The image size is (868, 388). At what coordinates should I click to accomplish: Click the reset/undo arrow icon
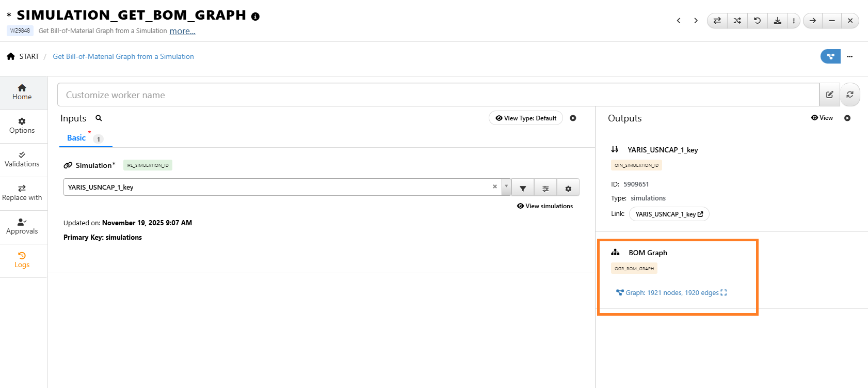(757, 21)
